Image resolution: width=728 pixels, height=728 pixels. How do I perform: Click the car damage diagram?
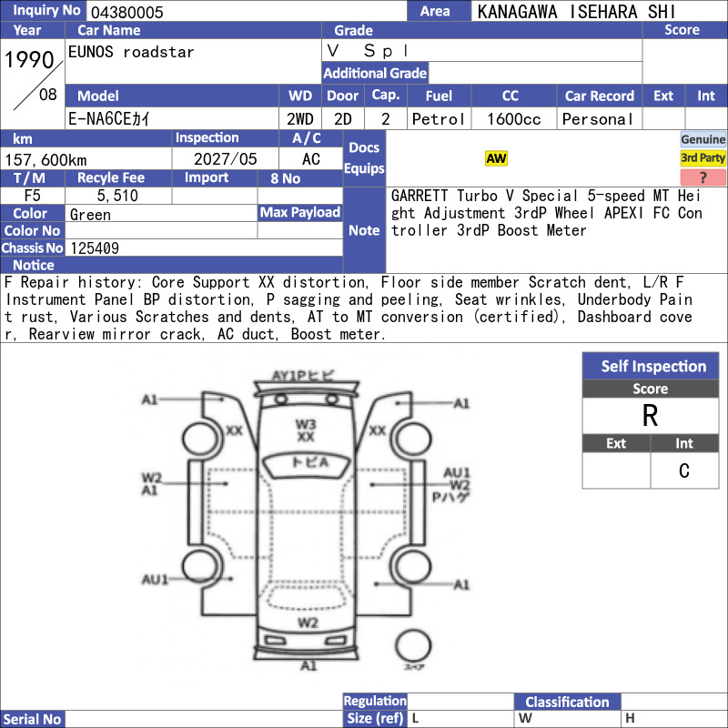click(x=307, y=520)
